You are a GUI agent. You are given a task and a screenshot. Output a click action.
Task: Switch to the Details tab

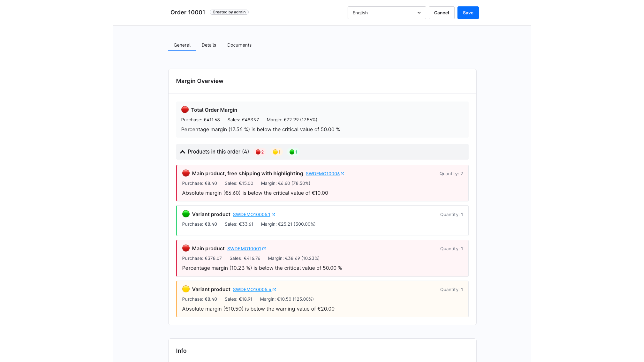click(x=209, y=45)
